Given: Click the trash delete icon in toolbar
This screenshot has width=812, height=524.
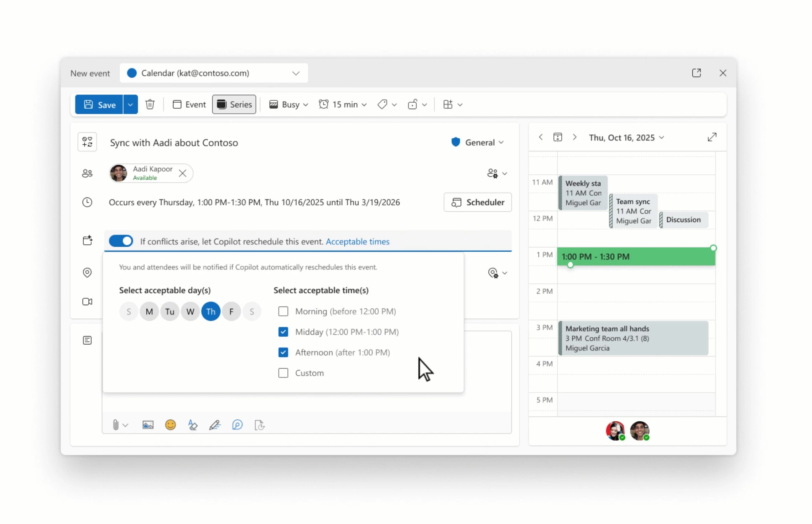Looking at the screenshot, I should (x=150, y=104).
